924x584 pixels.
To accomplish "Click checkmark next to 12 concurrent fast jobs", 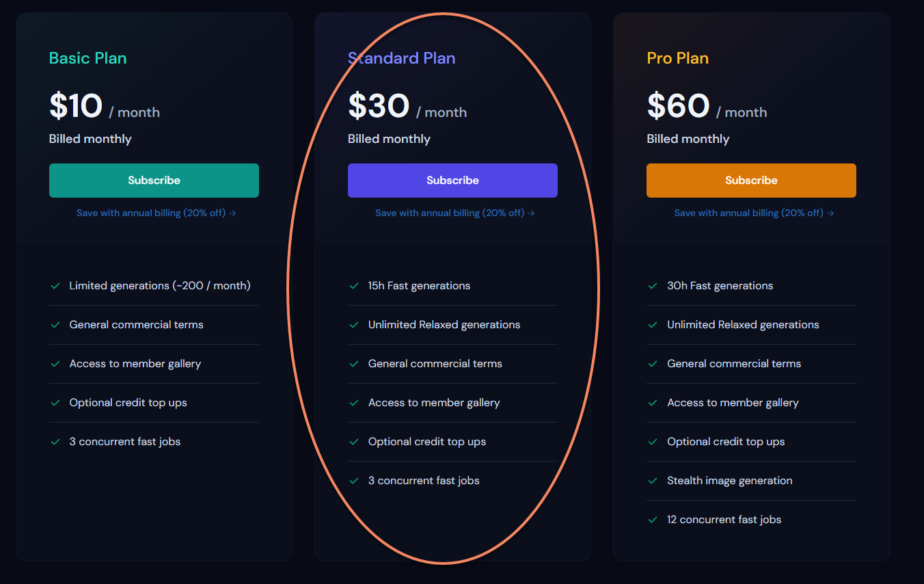I will (x=653, y=520).
